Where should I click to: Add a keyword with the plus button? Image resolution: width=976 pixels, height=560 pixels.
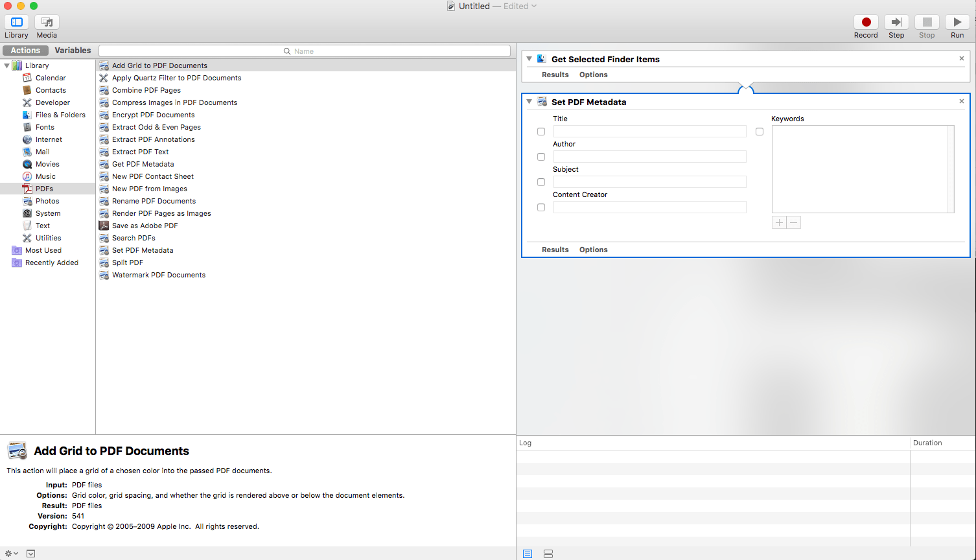click(779, 222)
